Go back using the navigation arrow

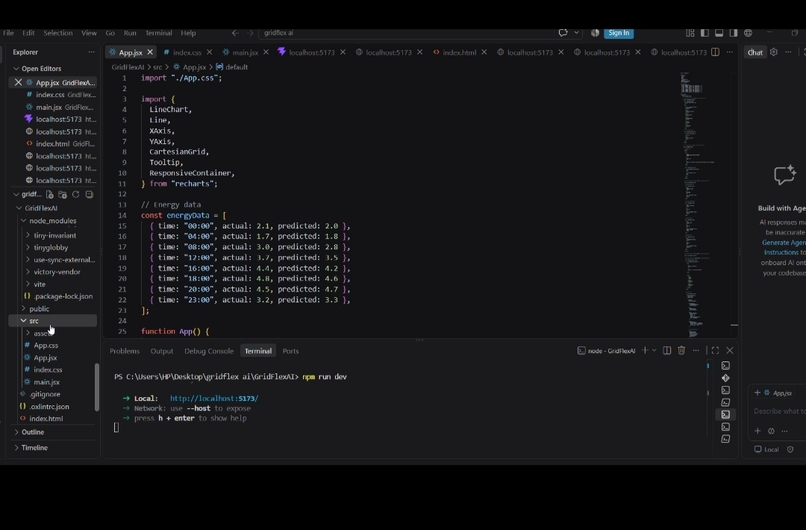235,33
